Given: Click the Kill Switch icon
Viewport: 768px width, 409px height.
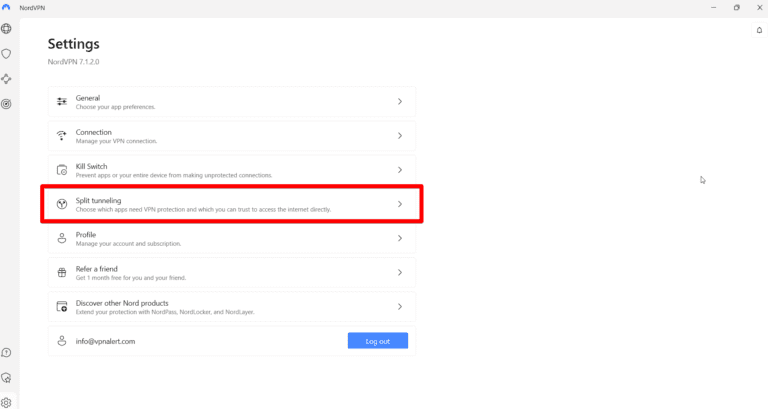Looking at the screenshot, I should 62,170.
